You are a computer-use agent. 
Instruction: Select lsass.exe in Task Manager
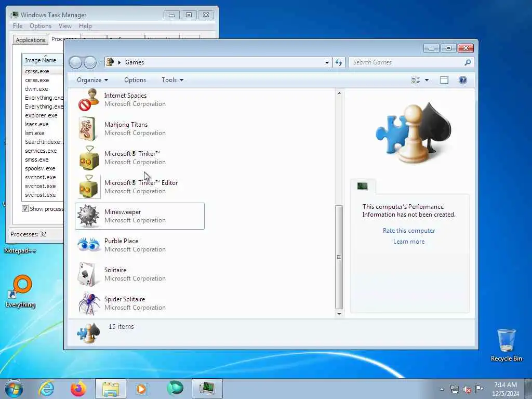pyautogui.click(x=37, y=124)
